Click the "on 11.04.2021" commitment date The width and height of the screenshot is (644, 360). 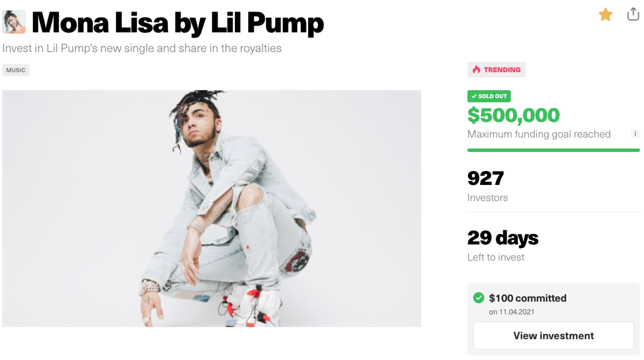512,312
